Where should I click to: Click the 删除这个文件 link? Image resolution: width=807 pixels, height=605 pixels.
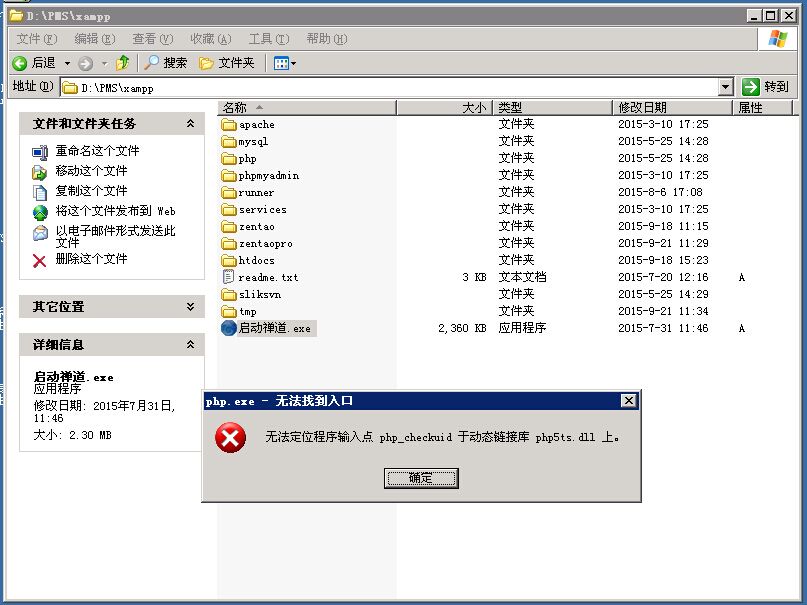[x=91, y=259]
